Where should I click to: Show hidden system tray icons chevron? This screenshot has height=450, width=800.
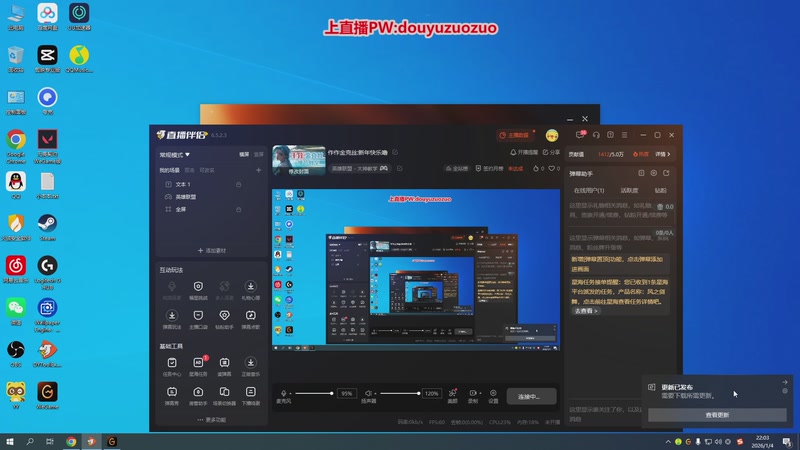[668, 442]
